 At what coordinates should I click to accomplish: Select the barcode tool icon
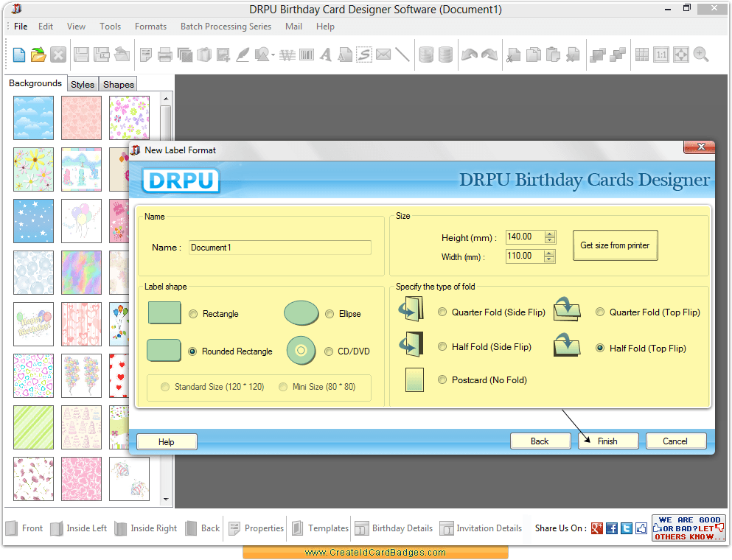click(307, 55)
